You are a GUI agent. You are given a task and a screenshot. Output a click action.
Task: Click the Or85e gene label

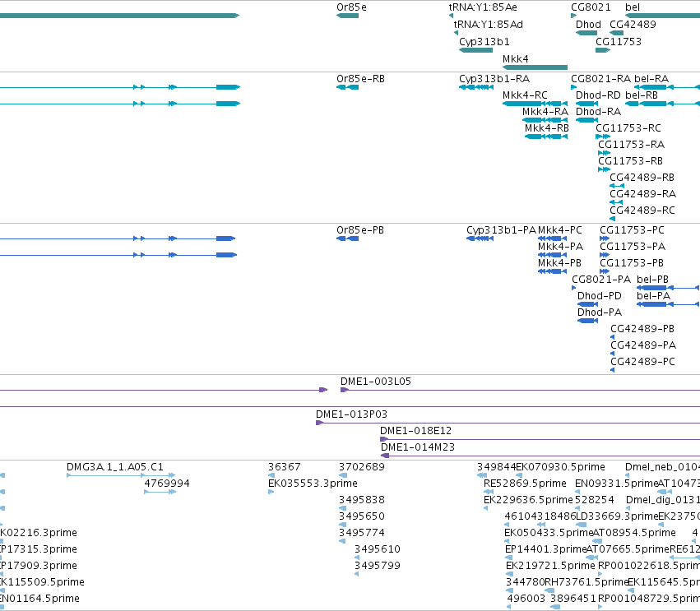351,7
